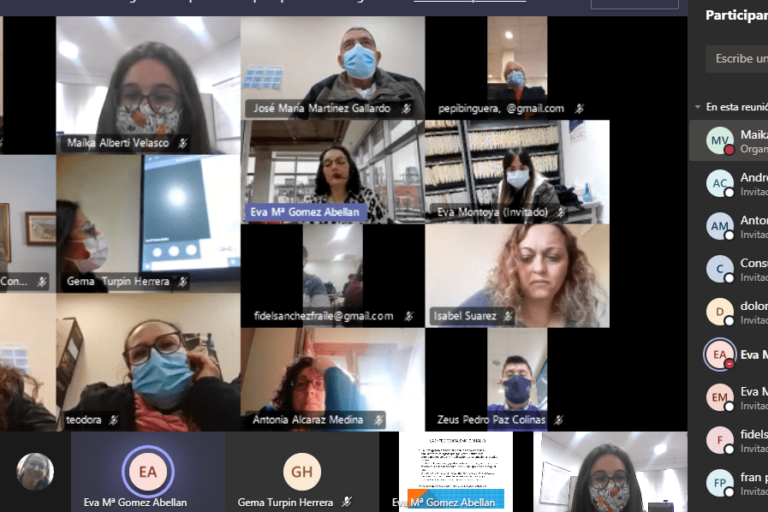The width and height of the screenshot is (768, 512).
Task: Select the MV organizer avatar in participants
Action: (x=720, y=141)
